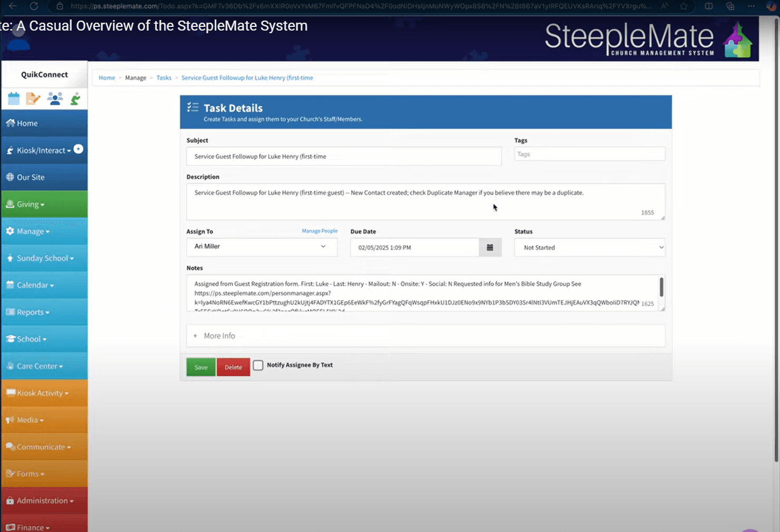Image resolution: width=780 pixels, height=532 pixels.
Task: Open the Kiosk/Interact sidebar item
Action: 44,150
